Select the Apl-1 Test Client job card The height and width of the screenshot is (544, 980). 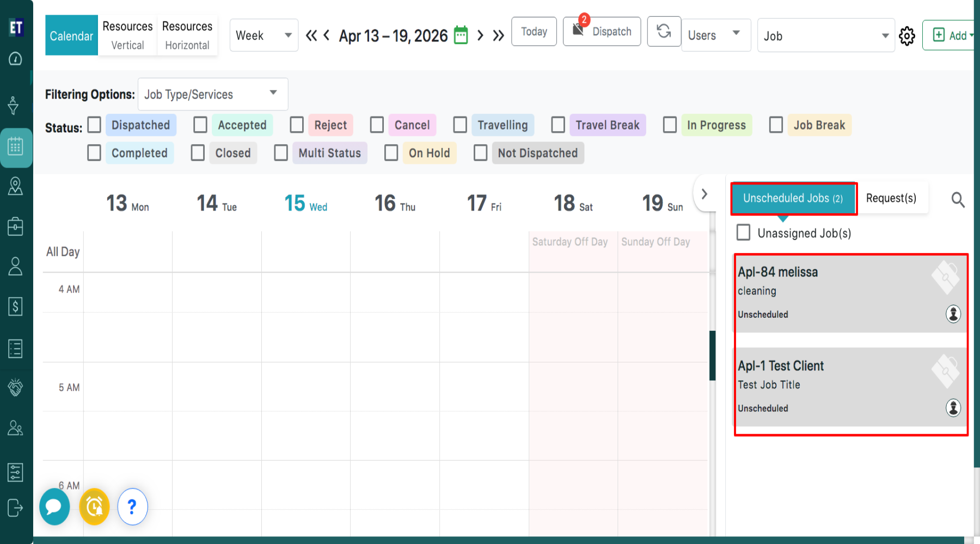833,386
